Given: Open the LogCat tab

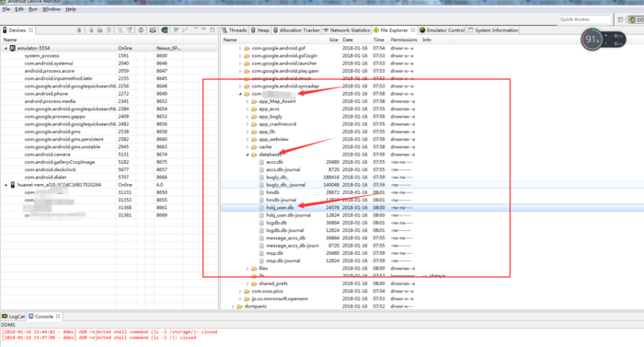Looking at the screenshot, I should [14, 316].
